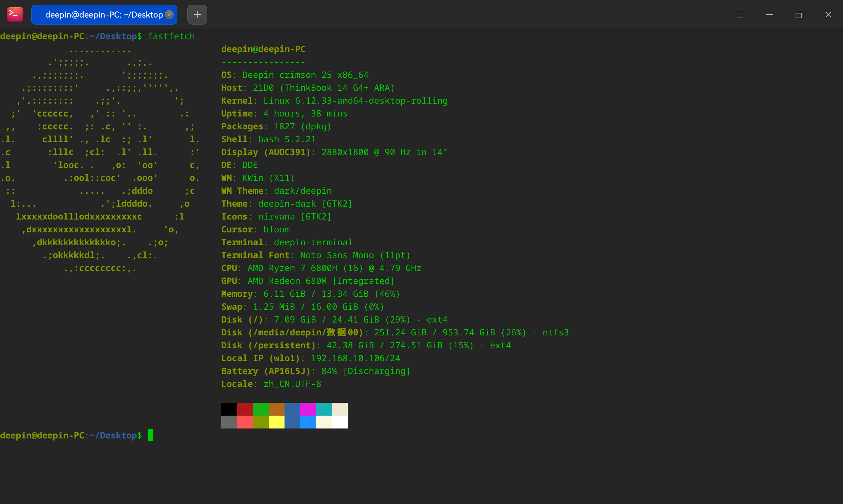This screenshot has width=843, height=504.
Task: Click the 'Locale: zh_CN.UTF-8' line
Action: coord(271,385)
